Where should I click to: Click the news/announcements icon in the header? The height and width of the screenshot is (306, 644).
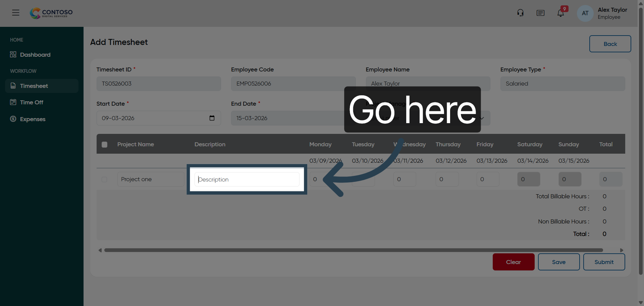pos(540,13)
